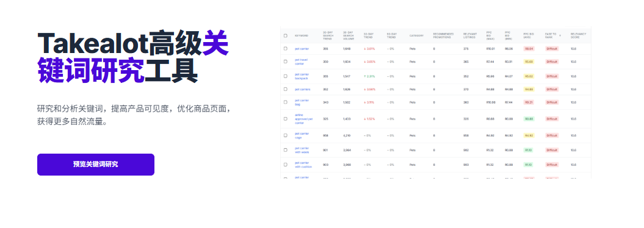Click the keyword table preview image
Image resolution: width=644 pixels, height=228 pixels.
(x=436, y=103)
